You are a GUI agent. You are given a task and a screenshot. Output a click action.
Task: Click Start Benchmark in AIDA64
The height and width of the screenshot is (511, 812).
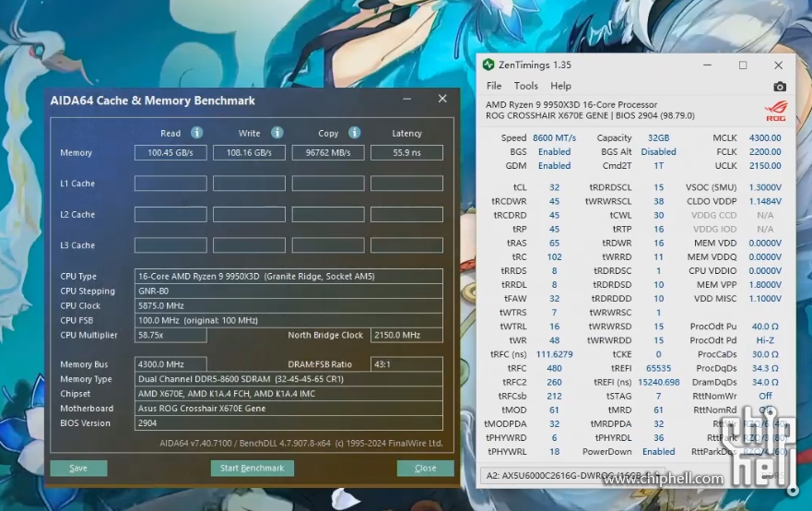coord(253,468)
